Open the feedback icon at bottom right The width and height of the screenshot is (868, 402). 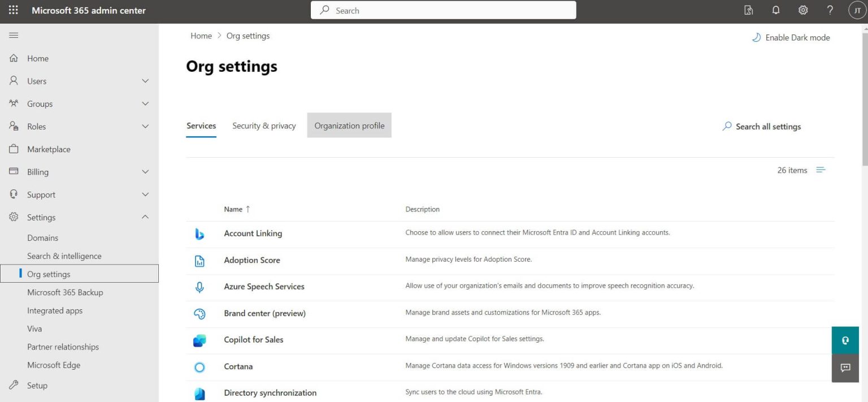coord(845,368)
